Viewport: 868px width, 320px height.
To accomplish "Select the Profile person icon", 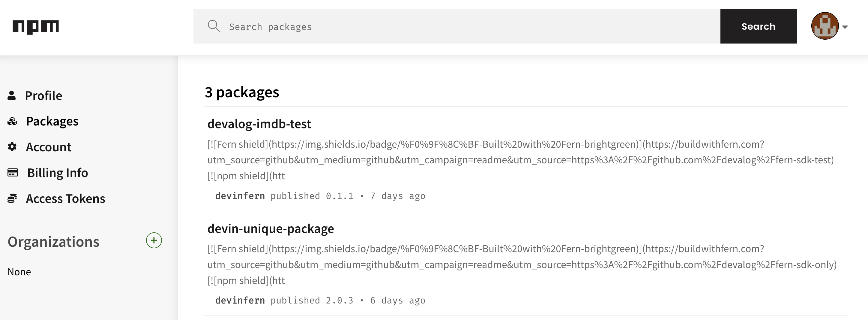I will (12, 95).
